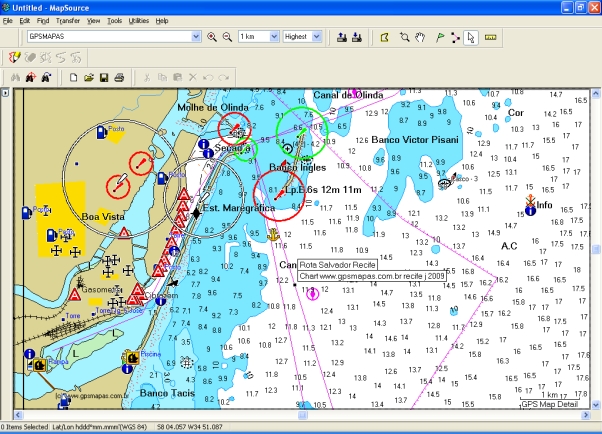Open the Utilities menu
The width and height of the screenshot is (602, 434).
pos(139,20)
